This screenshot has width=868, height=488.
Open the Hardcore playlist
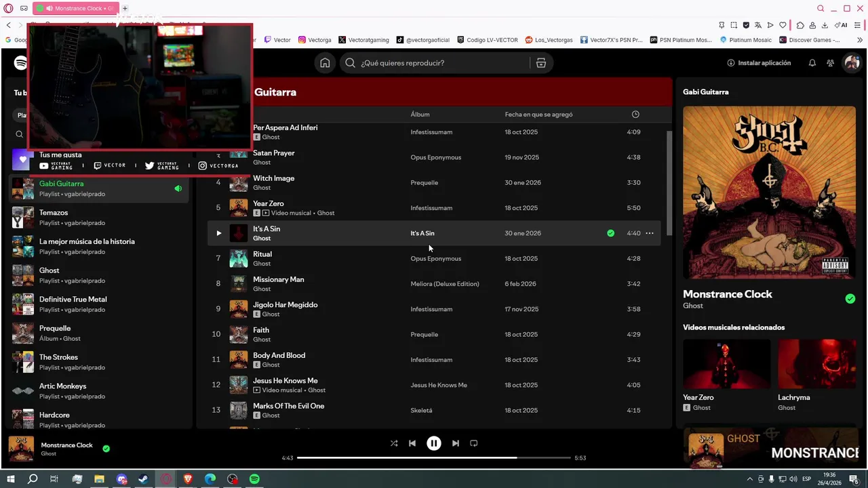pyautogui.click(x=98, y=420)
